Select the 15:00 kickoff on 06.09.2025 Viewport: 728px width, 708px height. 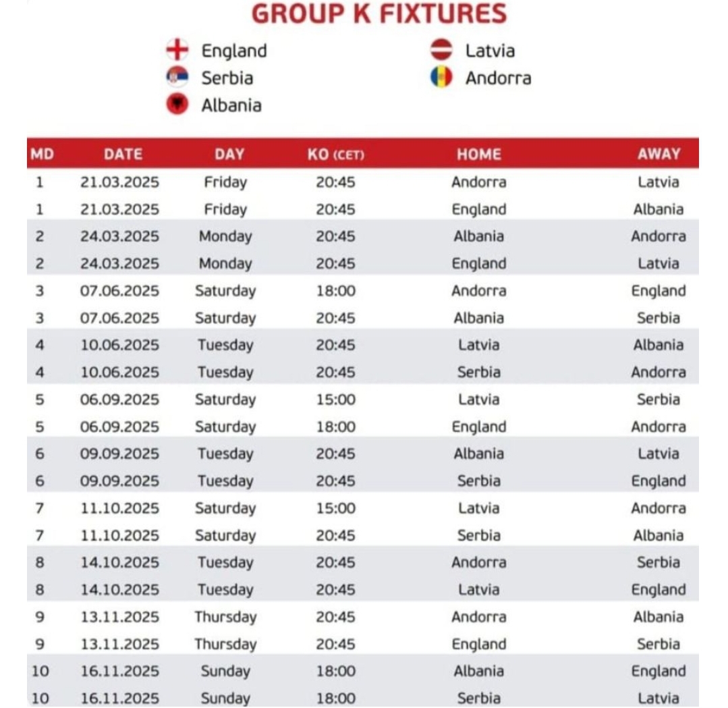coord(335,400)
